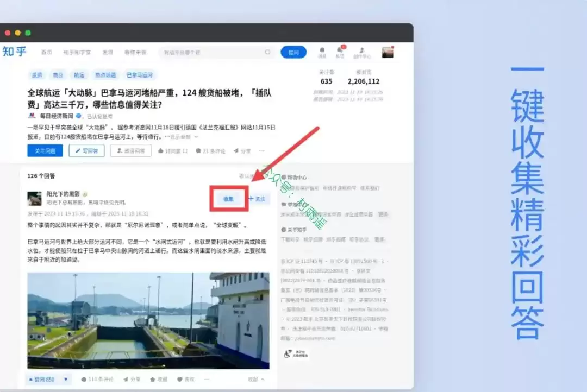587x392 pixels.
Task: Share the question via share icon
Action: (242, 151)
